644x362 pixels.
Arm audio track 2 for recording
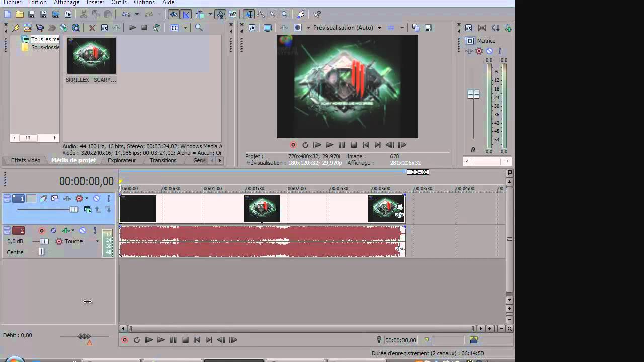coord(42,231)
